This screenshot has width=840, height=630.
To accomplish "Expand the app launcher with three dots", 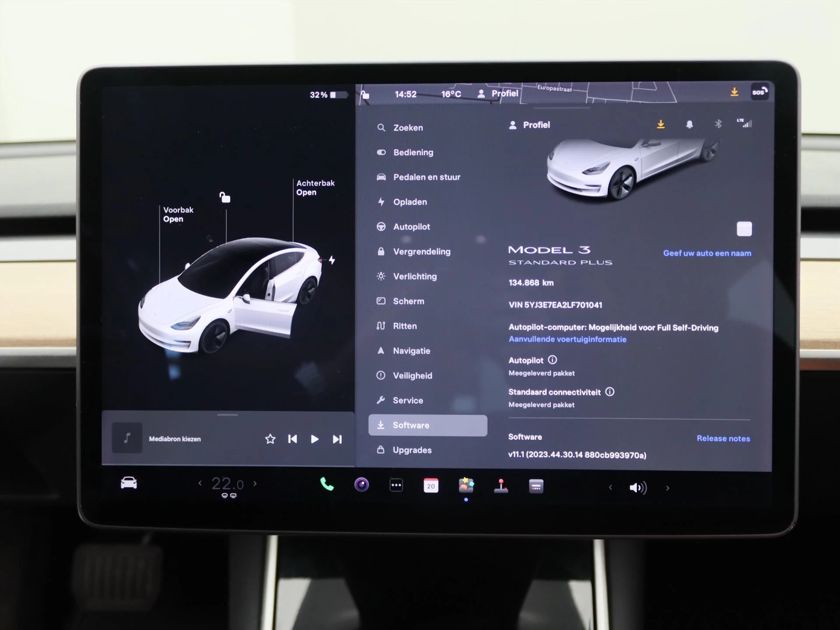I will [396, 485].
